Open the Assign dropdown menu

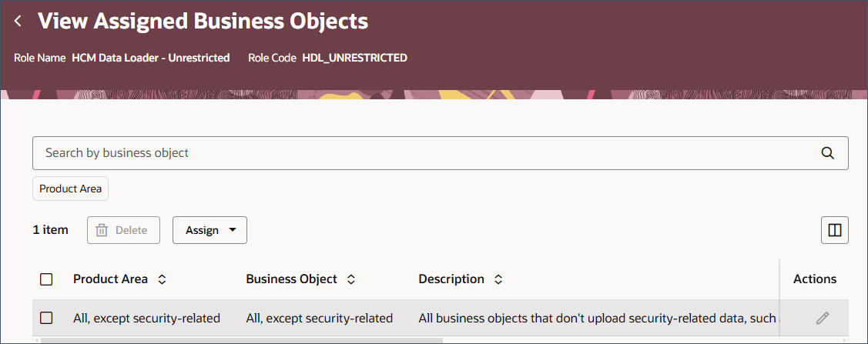click(209, 230)
